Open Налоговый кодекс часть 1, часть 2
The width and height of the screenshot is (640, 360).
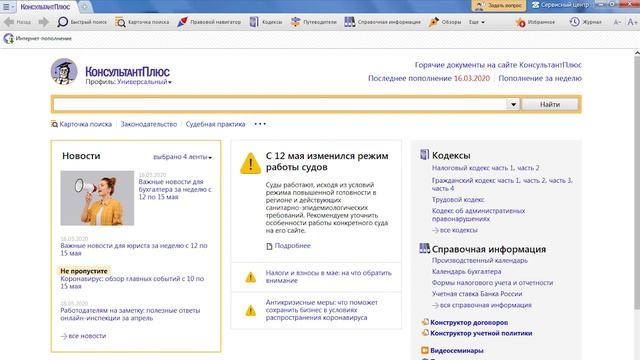click(486, 168)
